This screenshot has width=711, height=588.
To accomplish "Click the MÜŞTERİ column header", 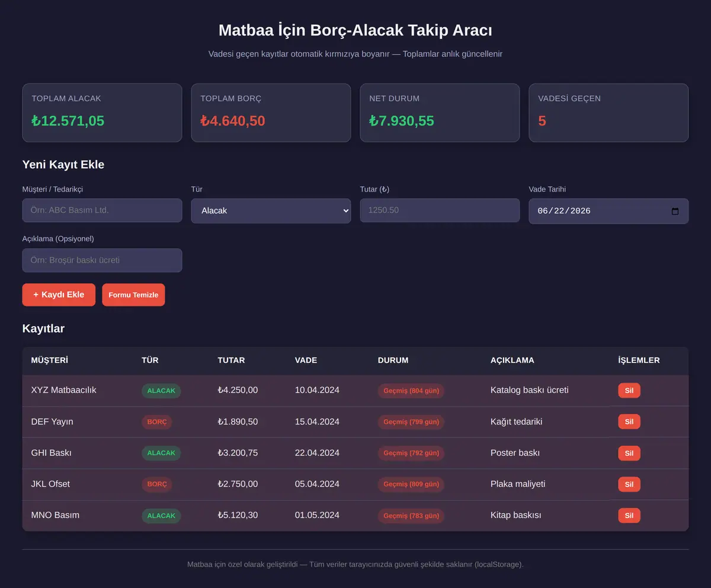I will (49, 360).
